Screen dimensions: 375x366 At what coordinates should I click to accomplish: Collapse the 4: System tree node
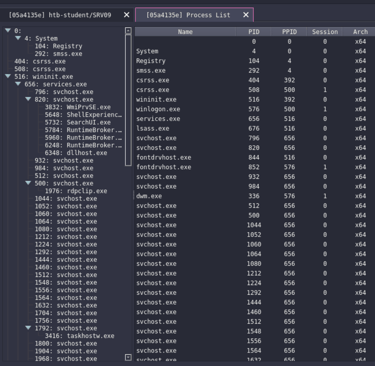coord(18,38)
